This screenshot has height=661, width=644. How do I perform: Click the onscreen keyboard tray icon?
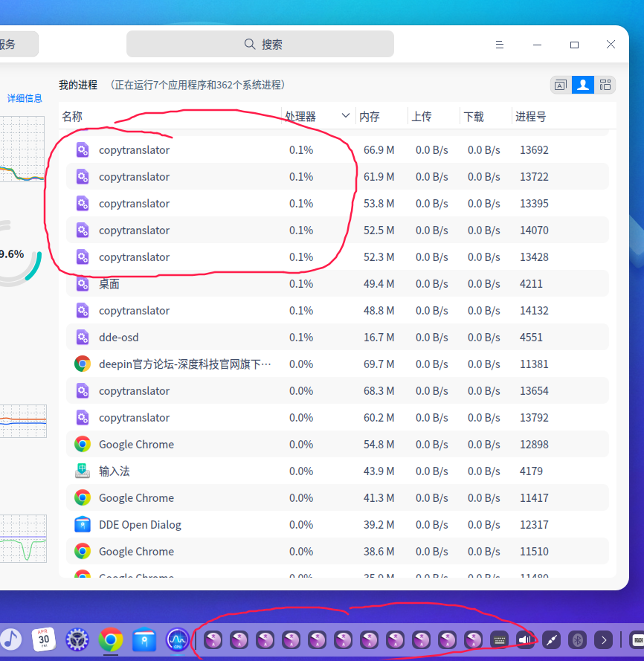[x=499, y=640]
